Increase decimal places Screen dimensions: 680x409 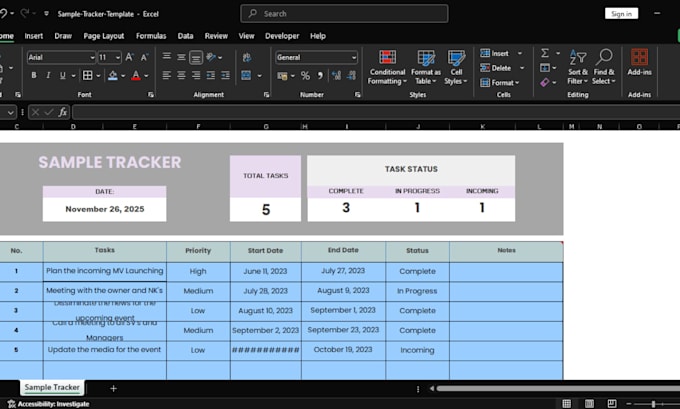point(337,76)
